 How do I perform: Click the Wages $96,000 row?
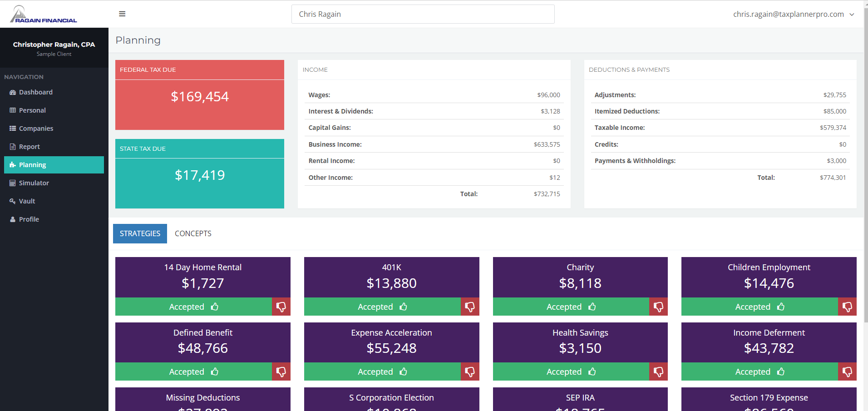click(x=434, y=95)
